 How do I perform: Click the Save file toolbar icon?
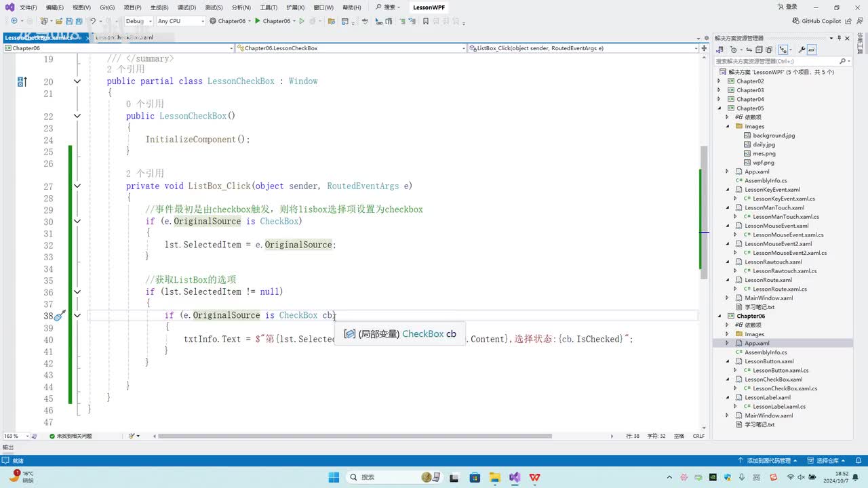pos(70,21)
